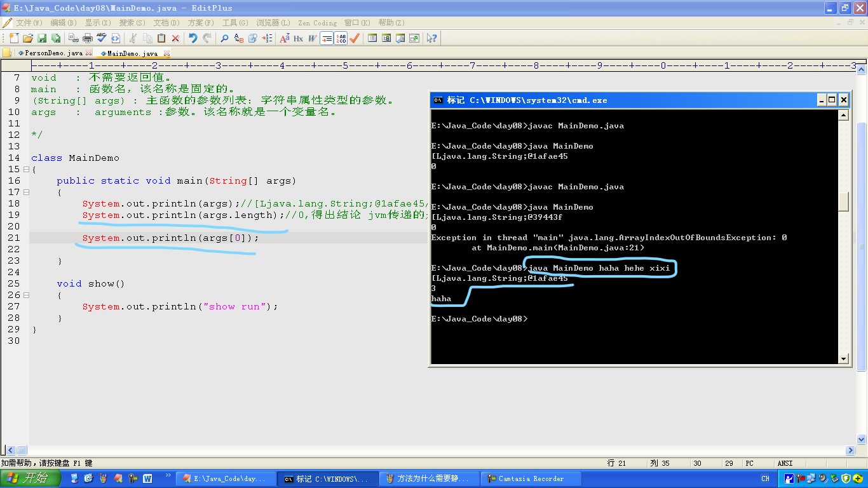
Task: Click the New file icon in toolbar
Action: click(x=14, y=38)
